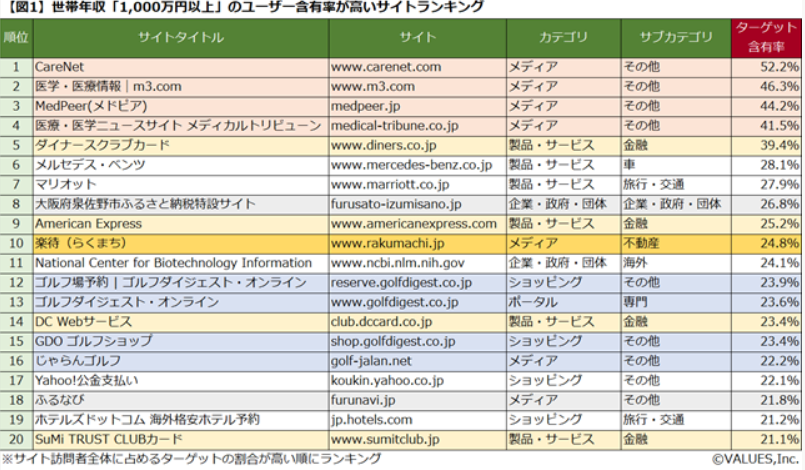
Task: Click www.ncbi.nlm.nih.gov URL cell
Action: point(417,264)
